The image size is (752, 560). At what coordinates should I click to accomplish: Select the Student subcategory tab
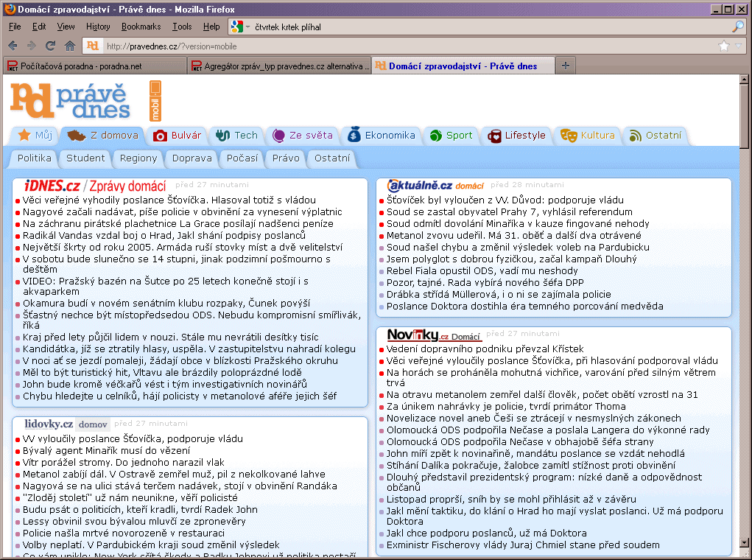[x=85, y=158]
